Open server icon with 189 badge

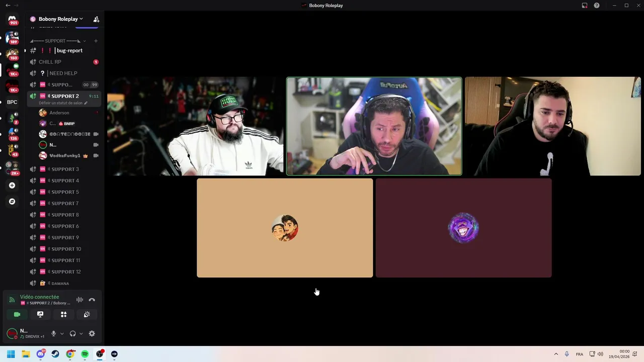(x=12, y=37)
